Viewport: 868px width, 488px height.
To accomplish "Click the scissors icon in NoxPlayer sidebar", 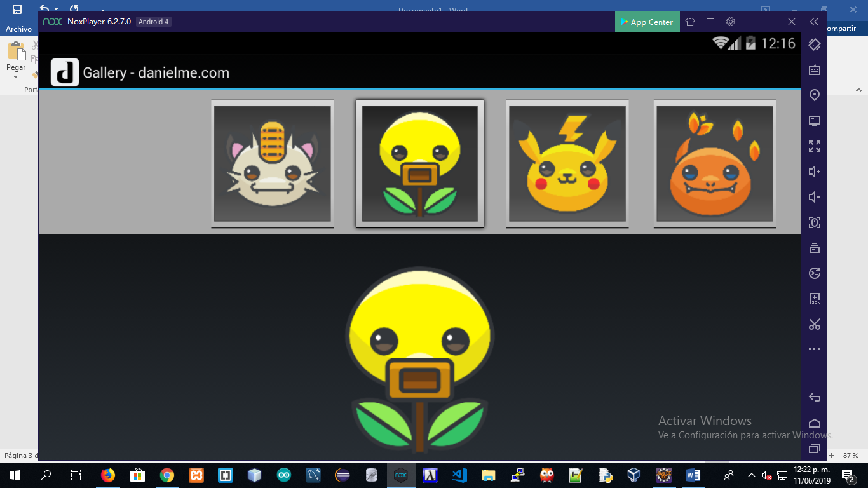I will (815, 324).
